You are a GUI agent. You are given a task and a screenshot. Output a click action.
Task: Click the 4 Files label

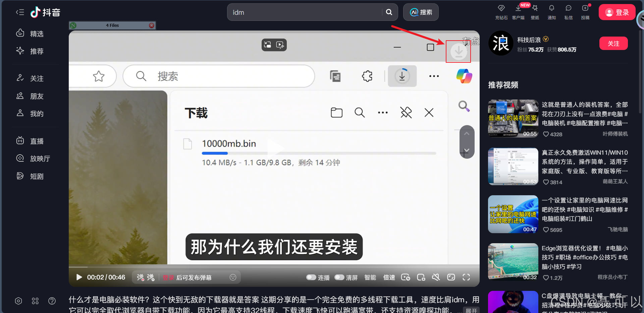click(x=112, y=25)
